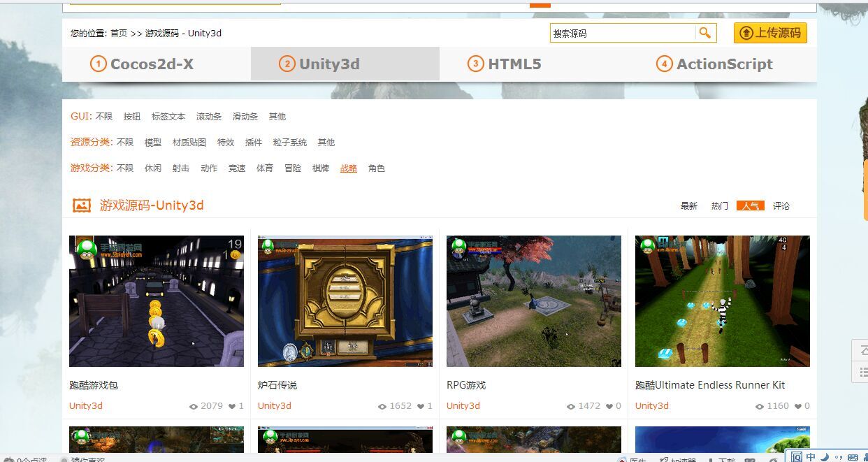The height and width of the screenshot is (462, 868).
Task: Filter games by 竞速
Action: (237, 168)
